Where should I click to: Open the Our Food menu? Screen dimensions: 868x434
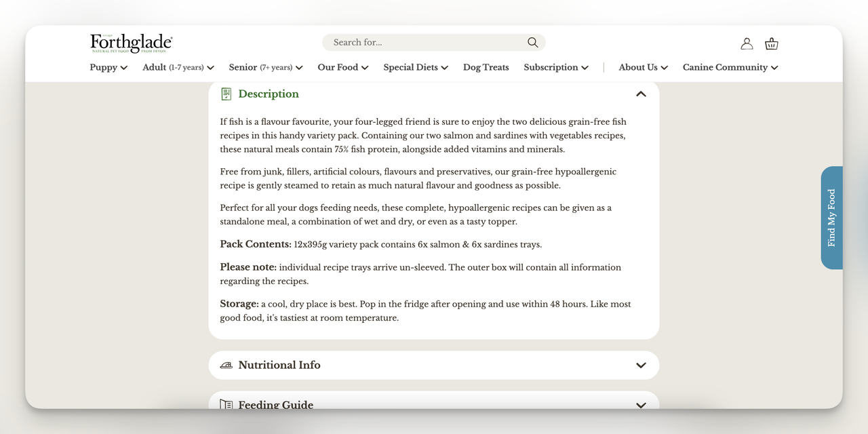click(x=343, y=67)
